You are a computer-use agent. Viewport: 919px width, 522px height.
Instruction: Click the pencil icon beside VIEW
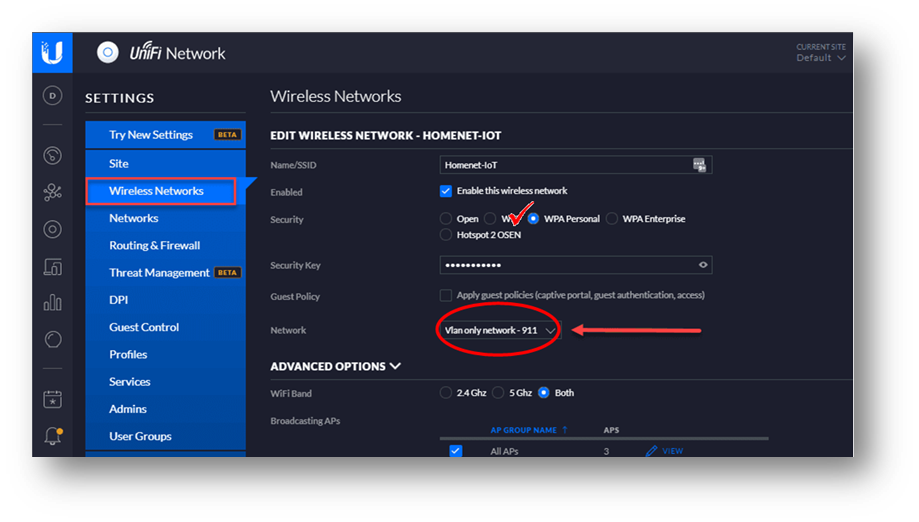pyautogui.click(x=651, y=451)
